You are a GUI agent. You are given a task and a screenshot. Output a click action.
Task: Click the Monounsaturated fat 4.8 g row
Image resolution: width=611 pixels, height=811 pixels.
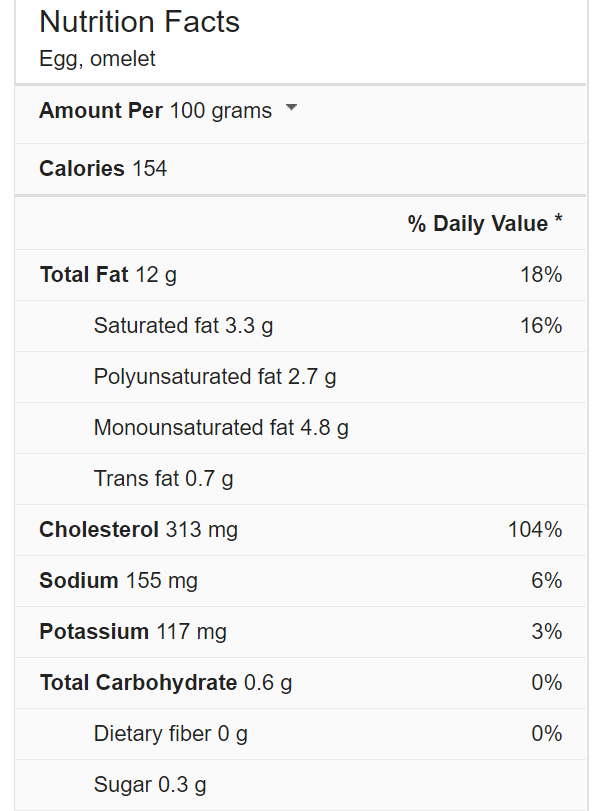pos(221,428)
